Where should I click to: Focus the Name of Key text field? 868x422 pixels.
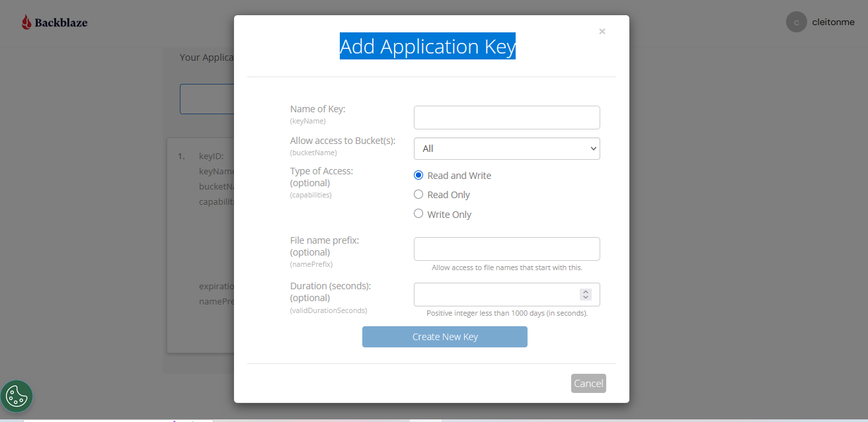click(506, 118)
